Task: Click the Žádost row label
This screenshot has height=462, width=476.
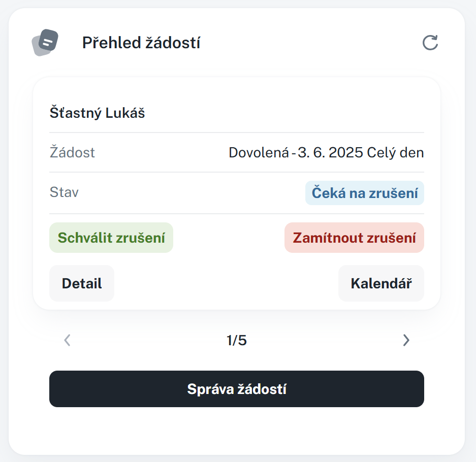Action: [x=72, y=152]
